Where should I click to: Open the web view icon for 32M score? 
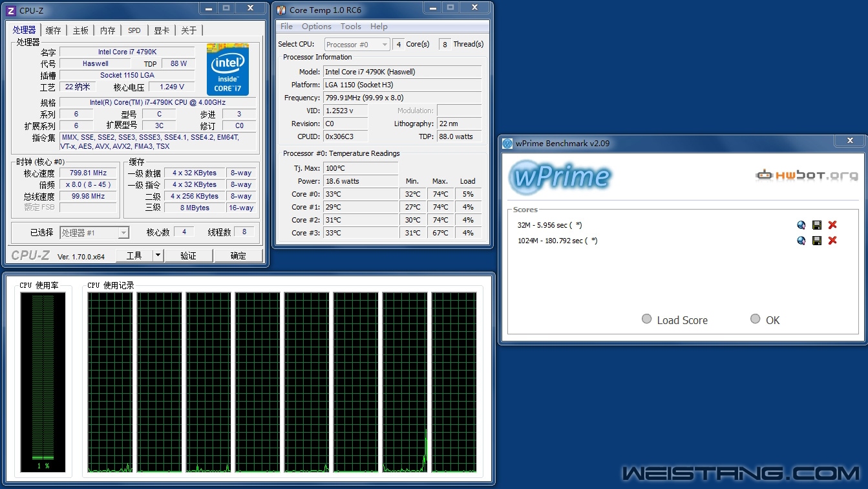click(801, 225)
